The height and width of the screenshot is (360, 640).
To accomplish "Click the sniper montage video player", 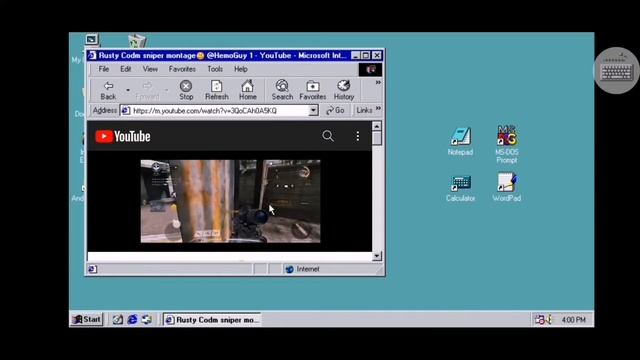I will [x=231, y=201].
